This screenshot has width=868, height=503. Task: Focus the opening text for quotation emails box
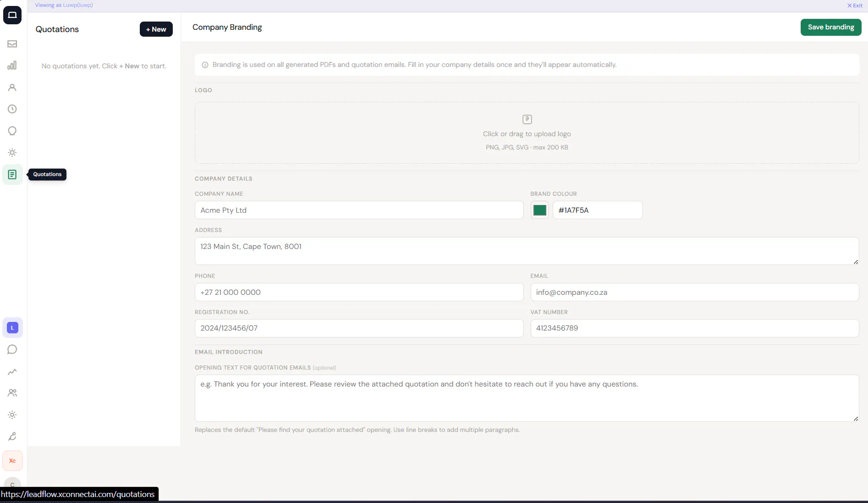pos(527,398)
